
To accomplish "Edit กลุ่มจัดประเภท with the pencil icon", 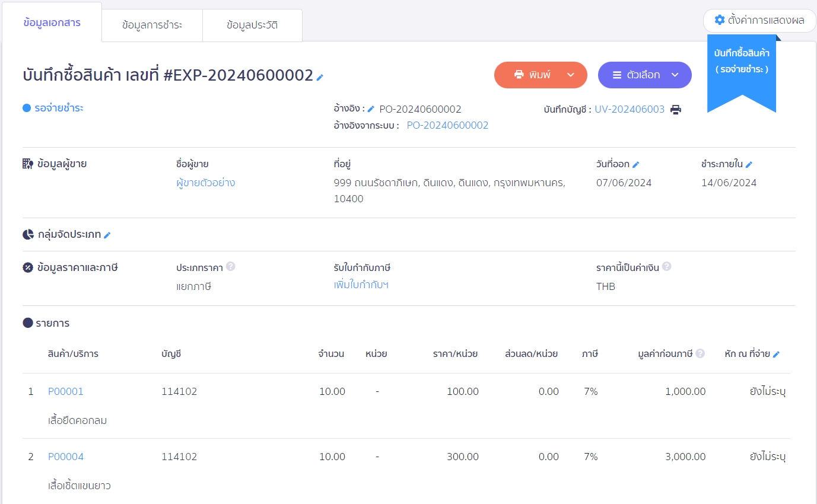I will pyautogui.click(x=107, y=235).
